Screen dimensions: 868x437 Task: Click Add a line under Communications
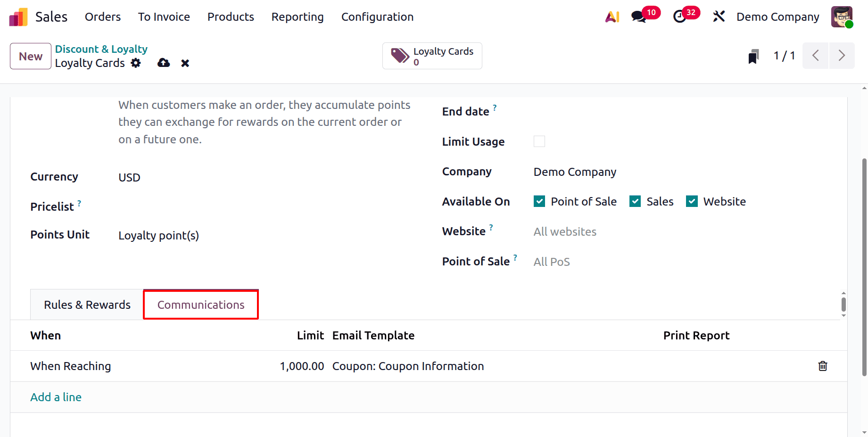pyautogui.click(x=56, y=397)
